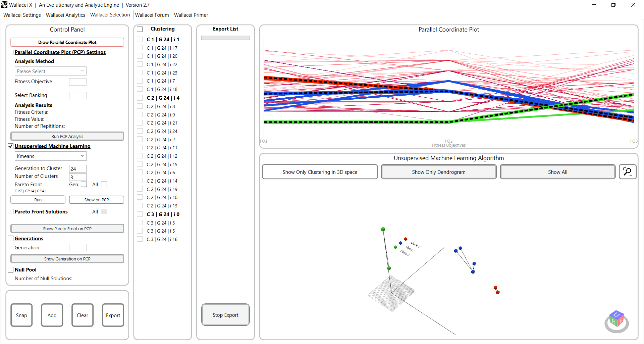
Task: Enable the Null Pool checkbox
Action: click(10, 269)
